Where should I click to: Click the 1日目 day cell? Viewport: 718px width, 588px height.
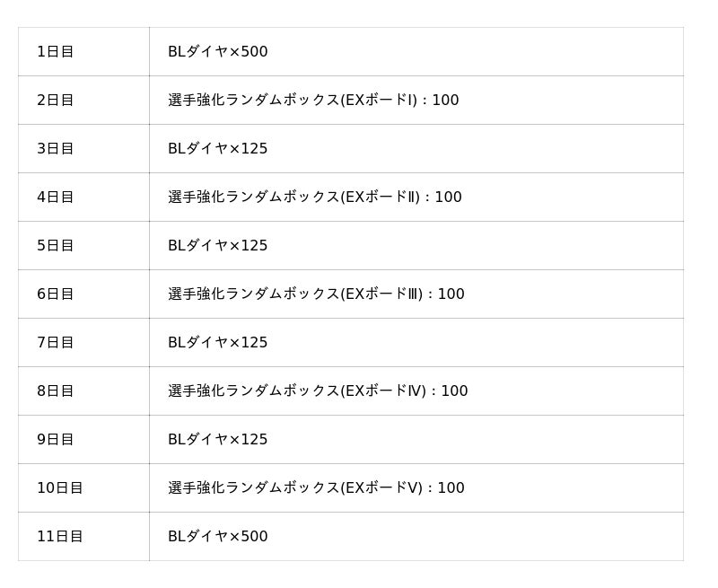56,52
